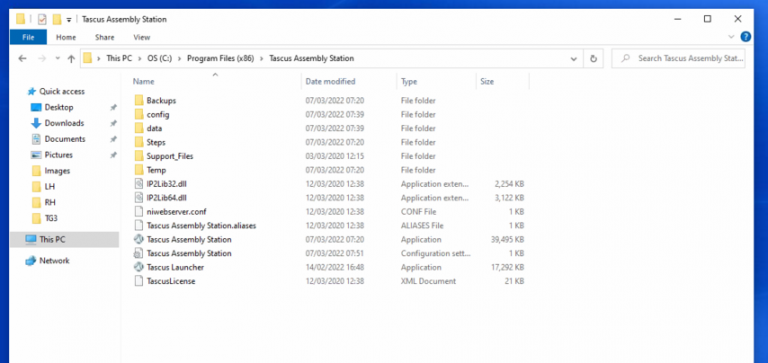Viewport: 768px width, 363px height.
Task: Click the 14/02/2022 16:48 date cell
Action: point(335,267)
